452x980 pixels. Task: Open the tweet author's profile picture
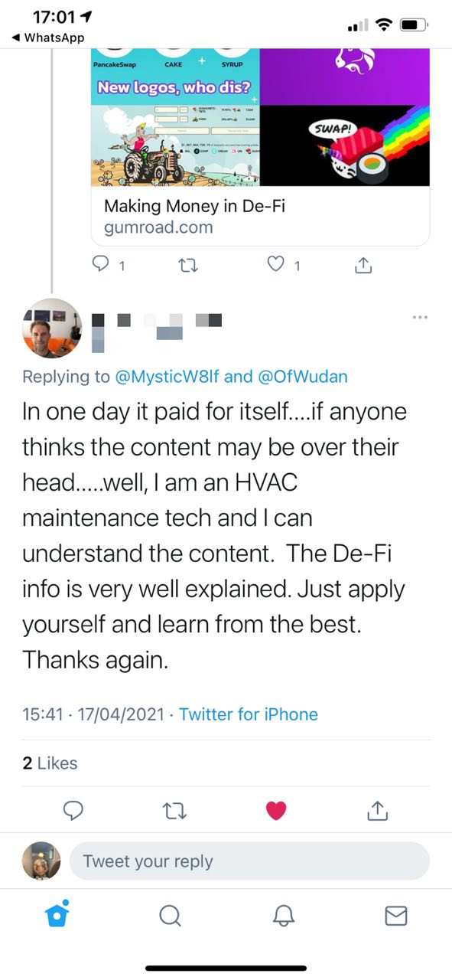[50, 328]
